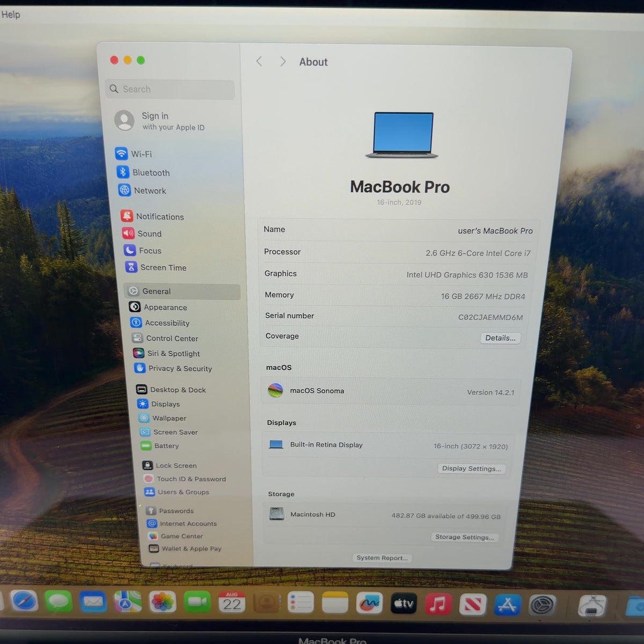The width and height of the screenshot is (644, 644).
Task: Open Appearance settings
Action: (158, 307)
